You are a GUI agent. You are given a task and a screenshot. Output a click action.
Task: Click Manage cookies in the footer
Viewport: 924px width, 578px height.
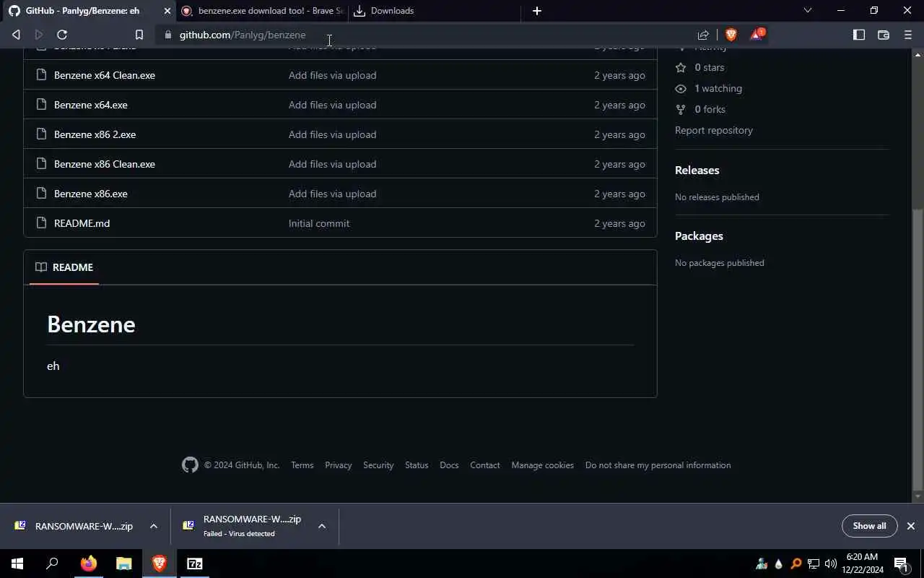point(543,465)
